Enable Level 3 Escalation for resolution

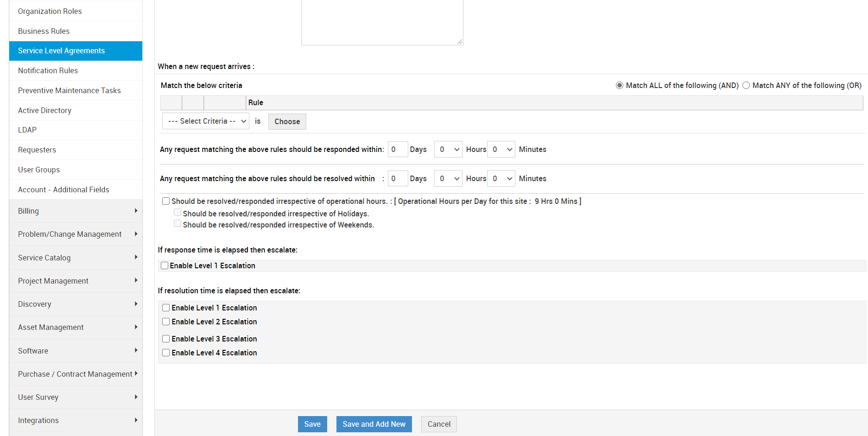coord(166,339)
